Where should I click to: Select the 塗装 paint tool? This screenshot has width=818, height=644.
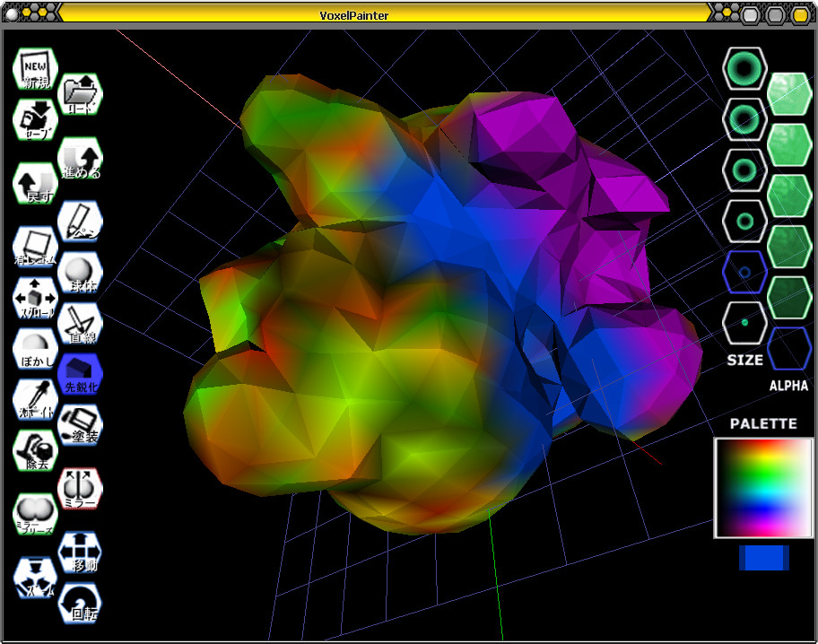81,425
